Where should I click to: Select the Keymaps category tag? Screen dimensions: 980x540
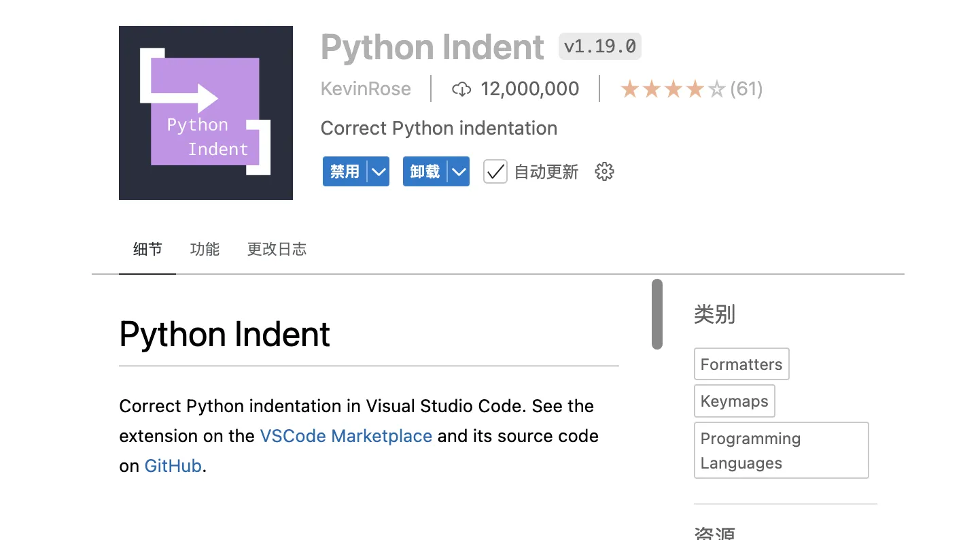tap(735, 401)
